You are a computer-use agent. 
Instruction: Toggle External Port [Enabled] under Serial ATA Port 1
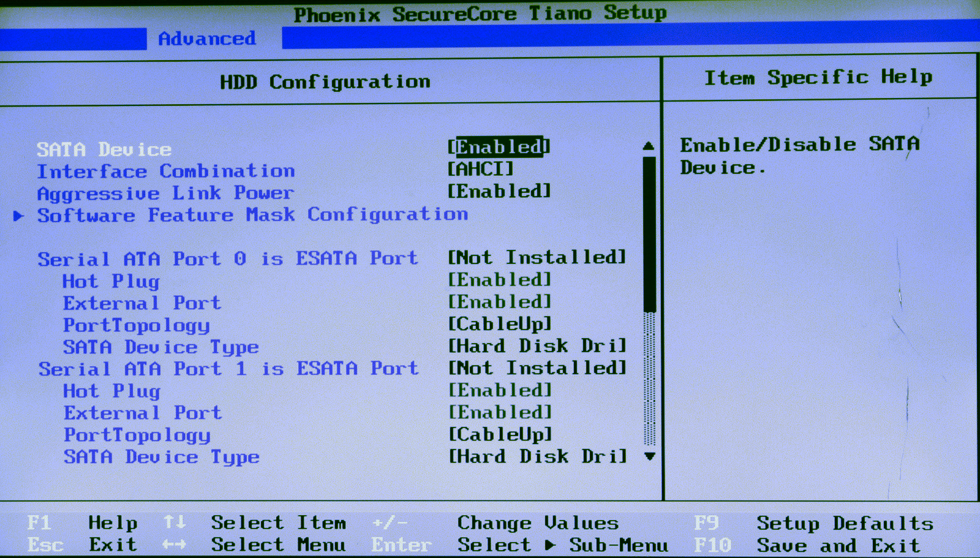point(500,412)
